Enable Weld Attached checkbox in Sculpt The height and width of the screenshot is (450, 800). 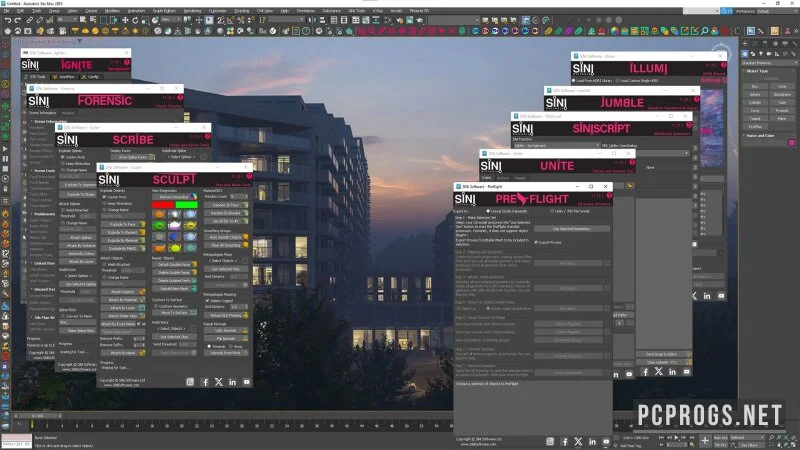click(x=105, y=264)
